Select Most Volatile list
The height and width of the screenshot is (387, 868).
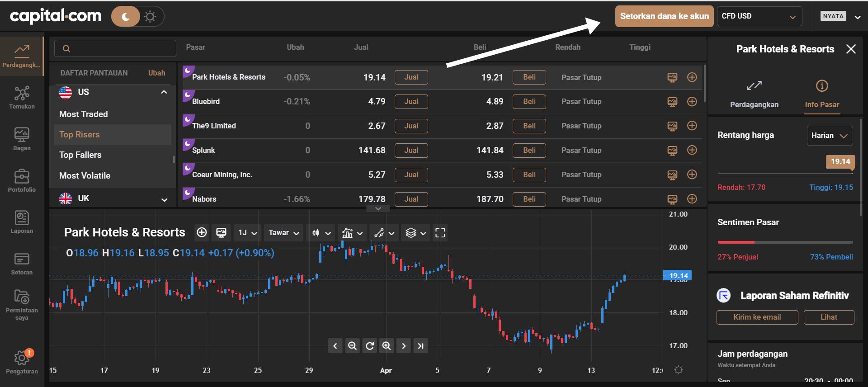pyautogui.click(x=85, y=176)
